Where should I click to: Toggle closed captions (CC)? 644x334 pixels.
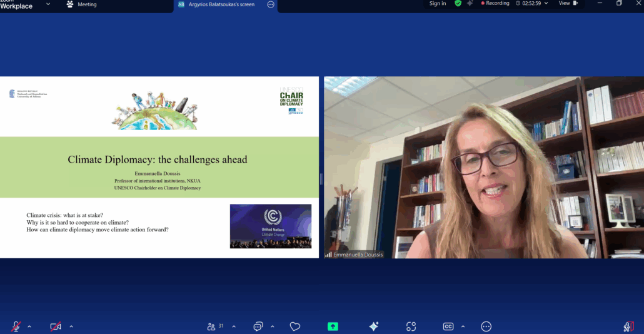point(448,326)
